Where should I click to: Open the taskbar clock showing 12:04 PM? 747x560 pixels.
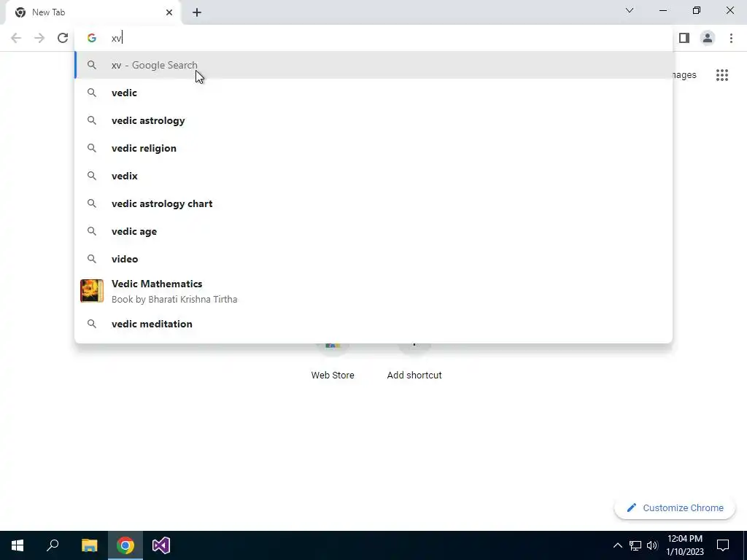(685, 545)
